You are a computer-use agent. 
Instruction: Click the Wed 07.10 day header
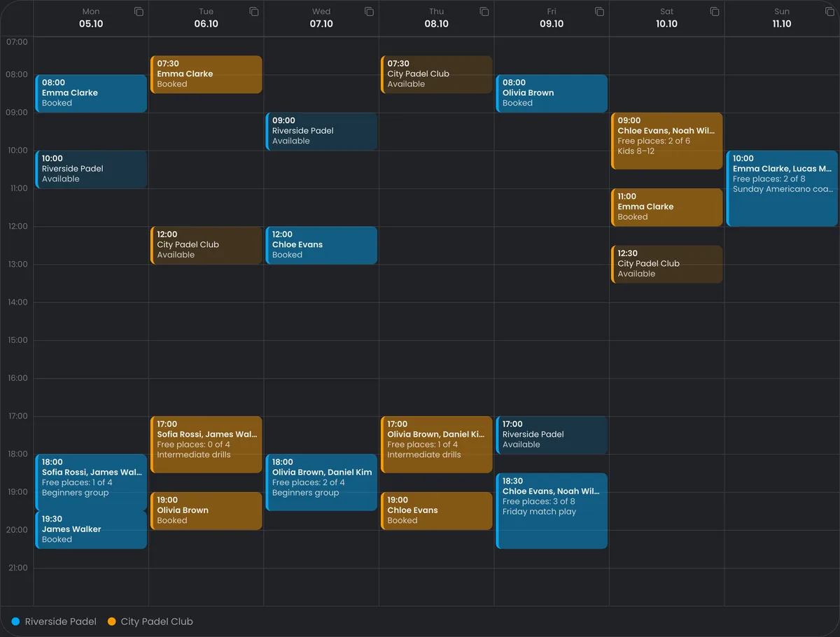coord(321,18)
